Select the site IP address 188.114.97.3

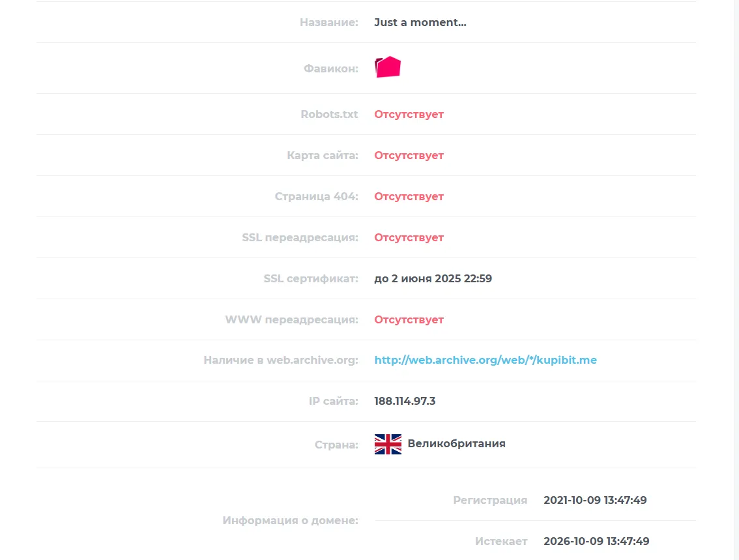pyautogui.click(x=405, y=401)
